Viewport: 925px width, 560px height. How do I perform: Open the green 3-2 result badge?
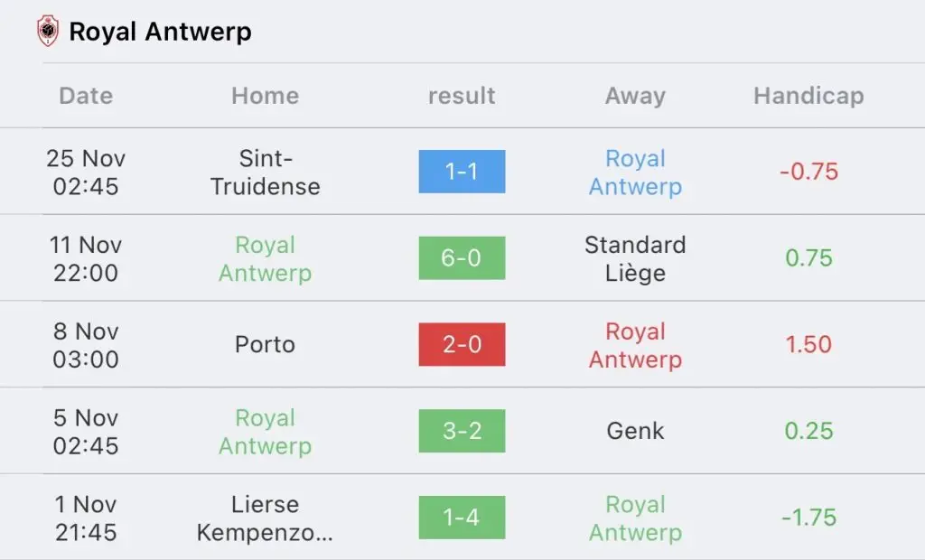[x=462, y=431]
